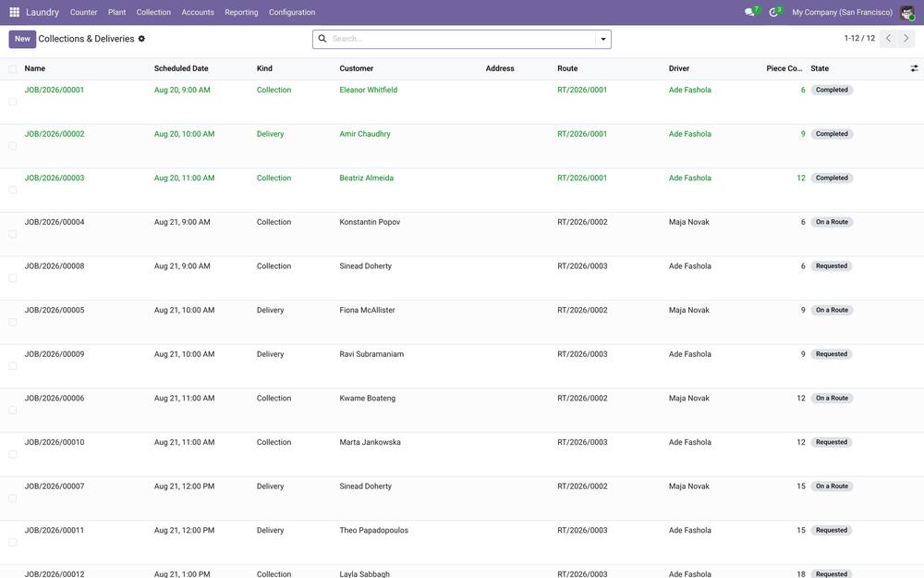Open record JOB/2026/00011
This screenshot has height=578, width=924.
55,530
